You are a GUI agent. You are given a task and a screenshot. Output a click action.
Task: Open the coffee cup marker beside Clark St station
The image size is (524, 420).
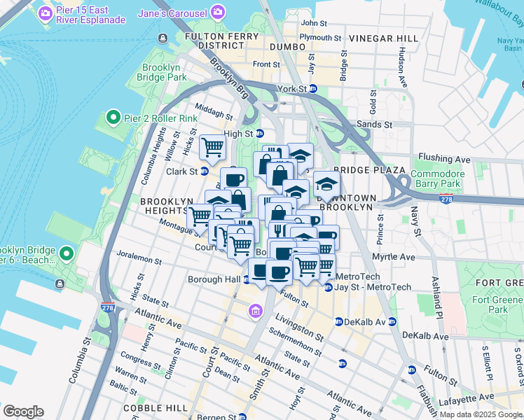tap(234, 178)
